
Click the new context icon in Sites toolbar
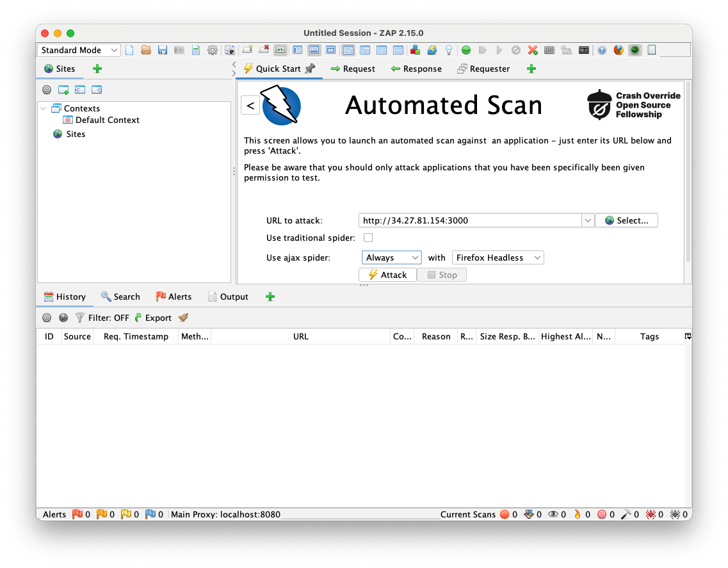(x=63, y=90)
